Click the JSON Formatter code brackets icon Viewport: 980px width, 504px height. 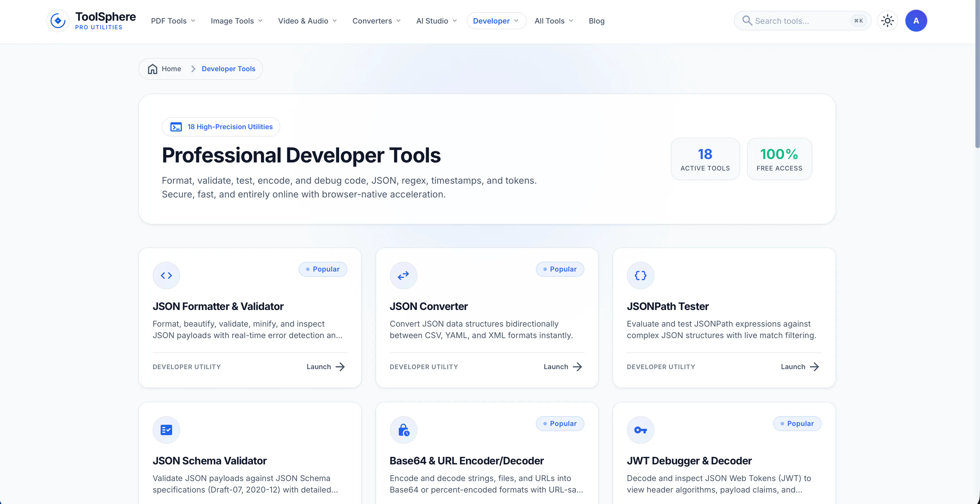(x=166, y=276)
